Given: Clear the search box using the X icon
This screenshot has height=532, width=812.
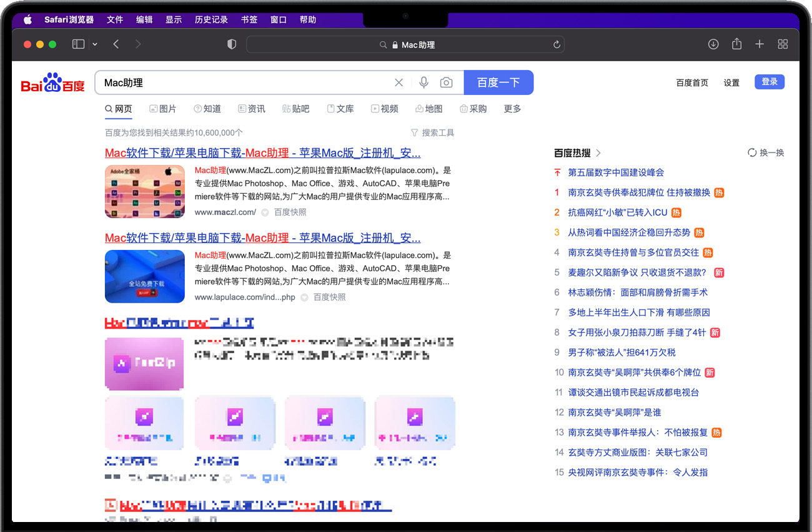Looking at the screenshot, I should coord(399,82).
